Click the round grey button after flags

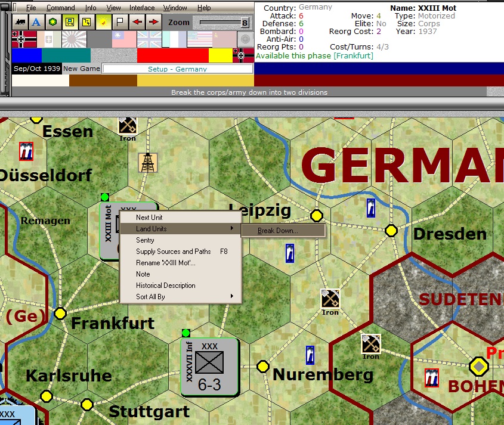click(x=245, y=39)
